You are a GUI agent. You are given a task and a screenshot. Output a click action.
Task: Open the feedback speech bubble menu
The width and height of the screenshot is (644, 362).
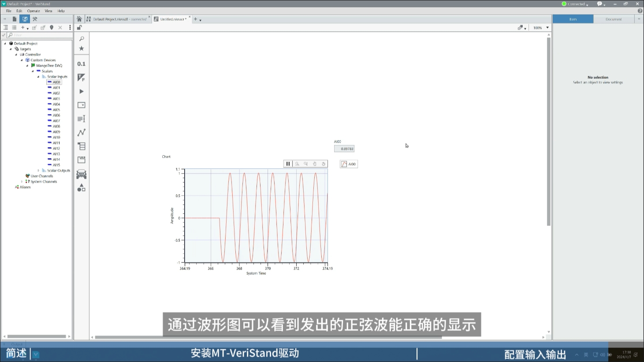[601, 4]
